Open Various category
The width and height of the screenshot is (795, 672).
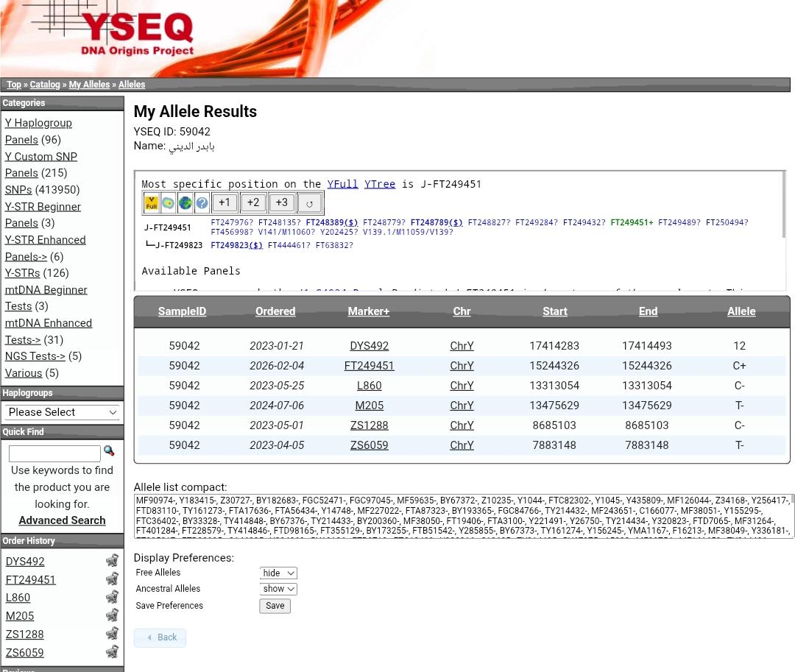[24, 373]
